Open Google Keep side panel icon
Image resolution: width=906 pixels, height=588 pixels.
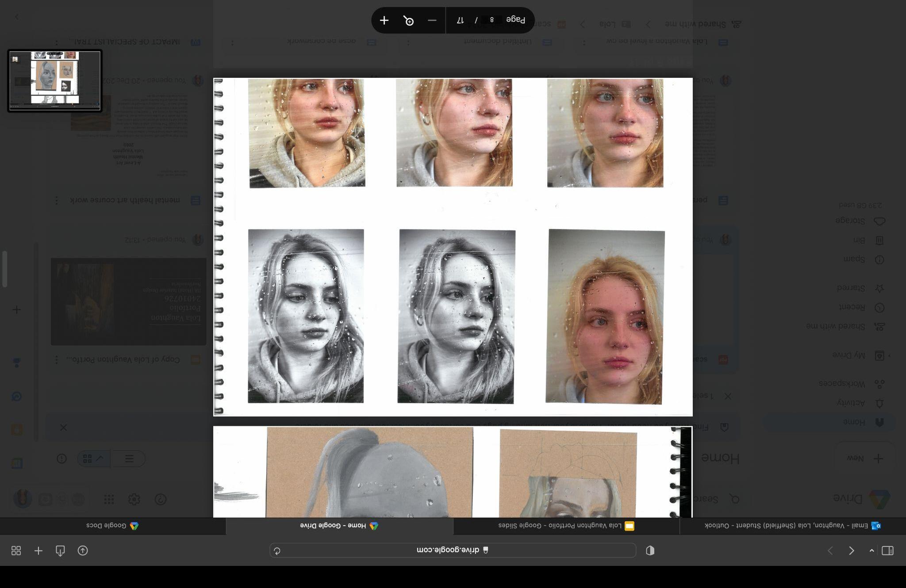coord(17,429)
